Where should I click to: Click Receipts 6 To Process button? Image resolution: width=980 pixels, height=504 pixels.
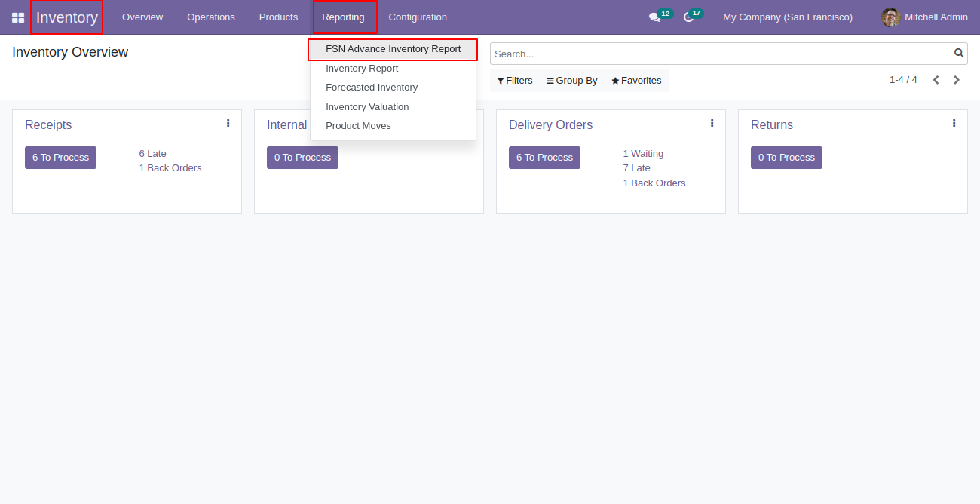[60, 158]
